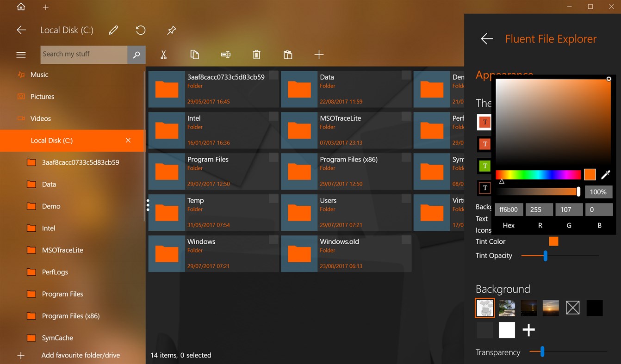Click Add favourite folder/drive

tap(81, 355)
